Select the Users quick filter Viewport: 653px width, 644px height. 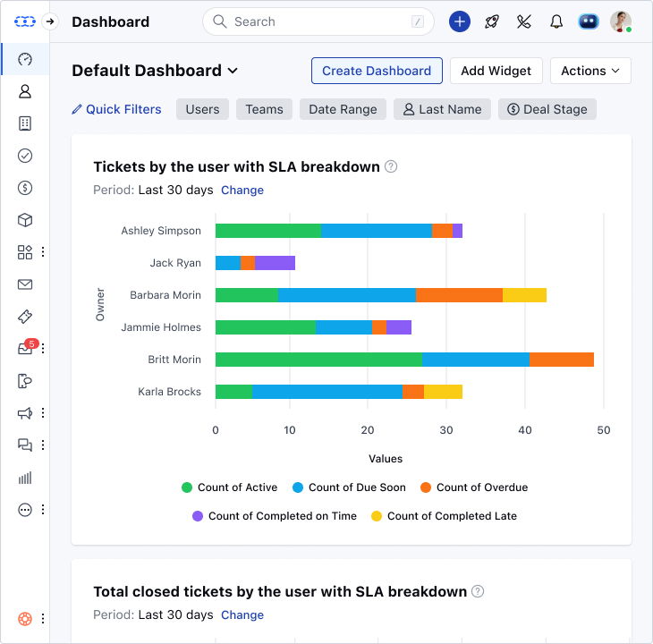202,109
